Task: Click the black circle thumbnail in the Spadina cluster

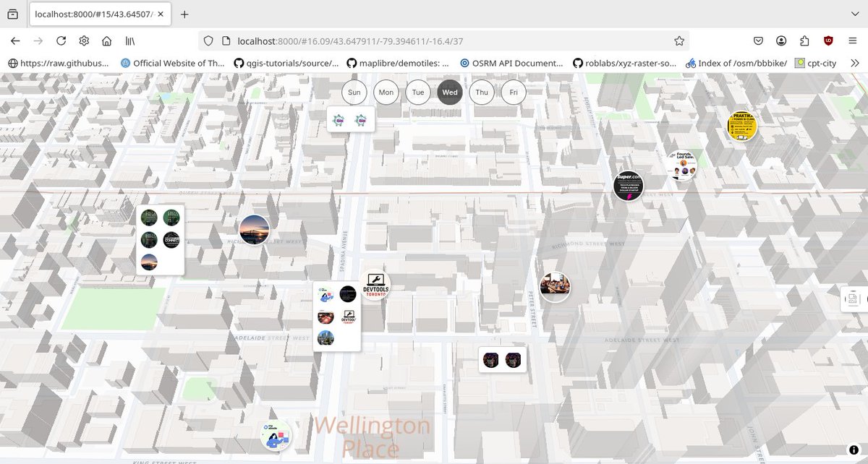Action: pos(348,294)
